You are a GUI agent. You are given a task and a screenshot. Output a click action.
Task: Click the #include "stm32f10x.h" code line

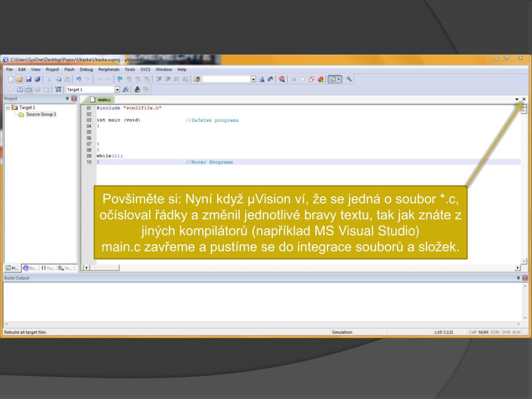[129, 108]
